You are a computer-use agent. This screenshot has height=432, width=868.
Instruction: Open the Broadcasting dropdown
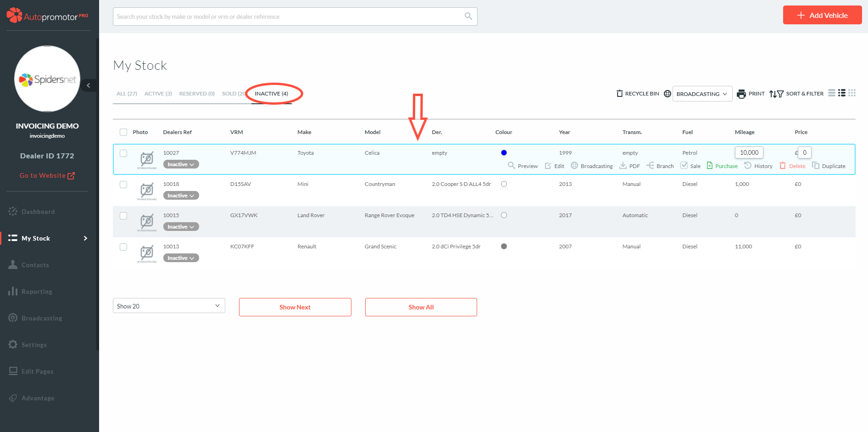click(702, 94)
